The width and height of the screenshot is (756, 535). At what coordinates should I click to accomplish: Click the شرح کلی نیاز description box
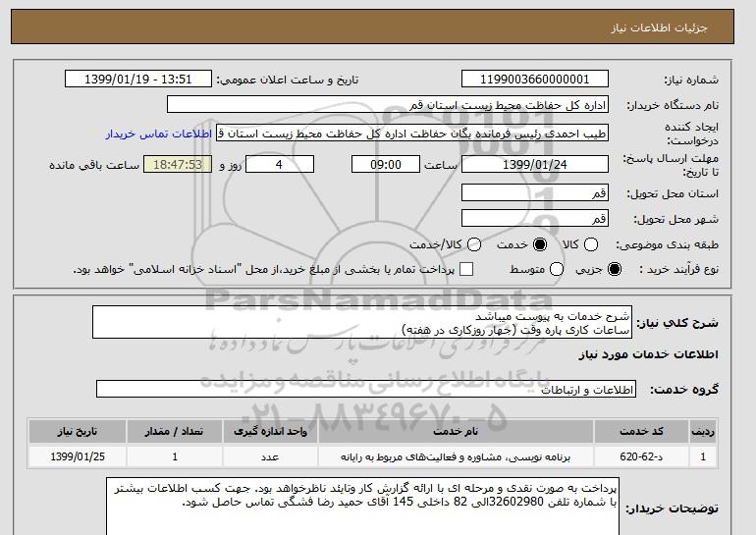362,322
